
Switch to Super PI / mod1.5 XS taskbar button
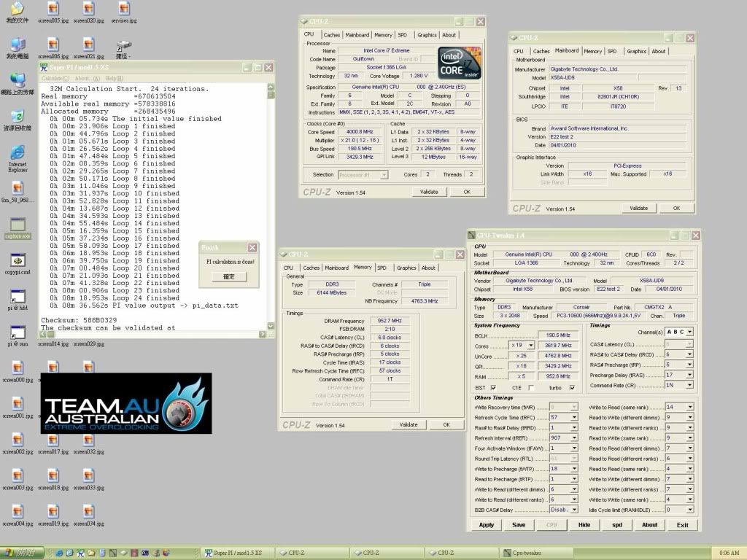237,553
